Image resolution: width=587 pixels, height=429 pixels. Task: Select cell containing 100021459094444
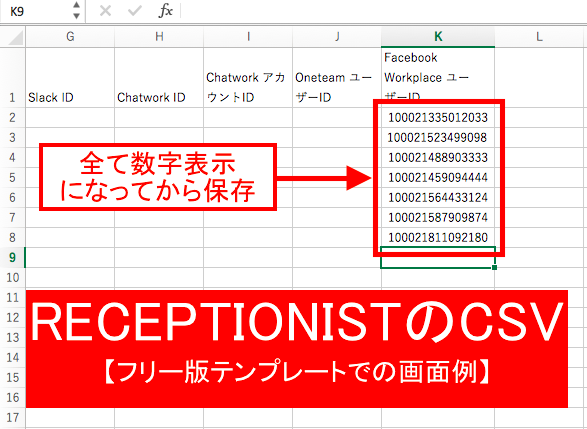[438, 177]
